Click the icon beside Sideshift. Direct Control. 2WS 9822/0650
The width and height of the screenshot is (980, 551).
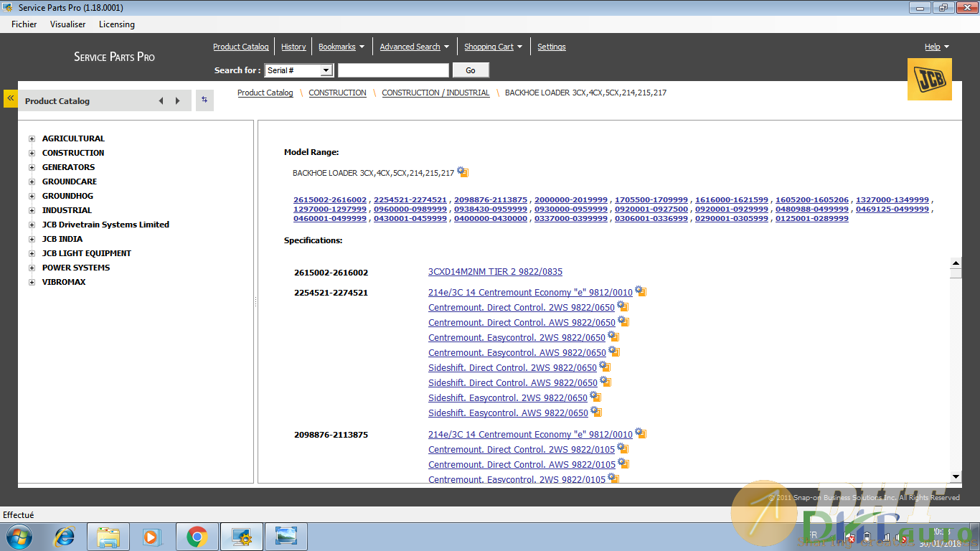pos(605,367)
